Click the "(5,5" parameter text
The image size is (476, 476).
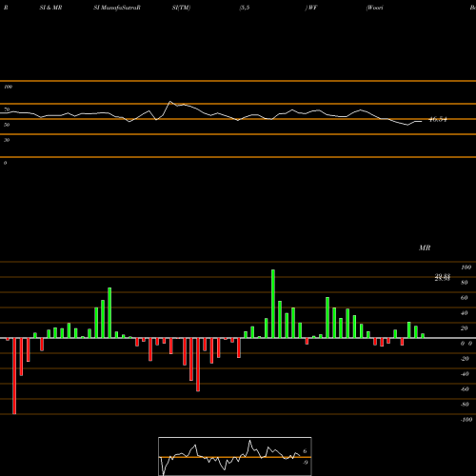[245, 8]
